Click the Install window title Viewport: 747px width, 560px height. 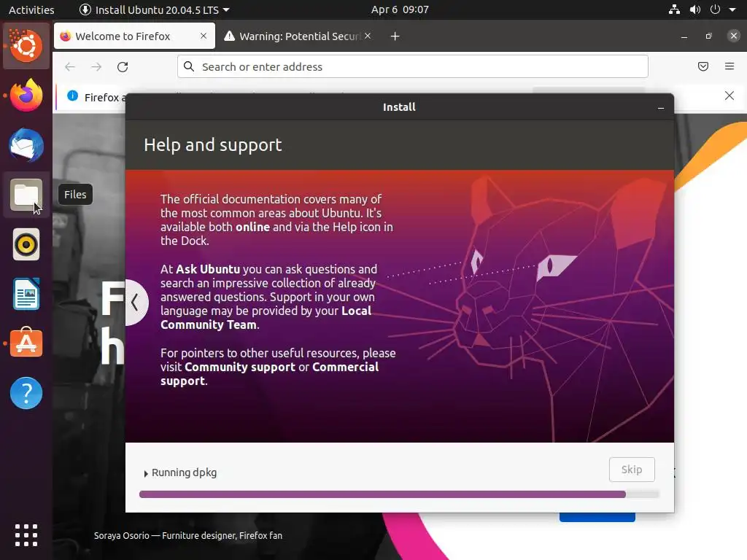(399, 106)
